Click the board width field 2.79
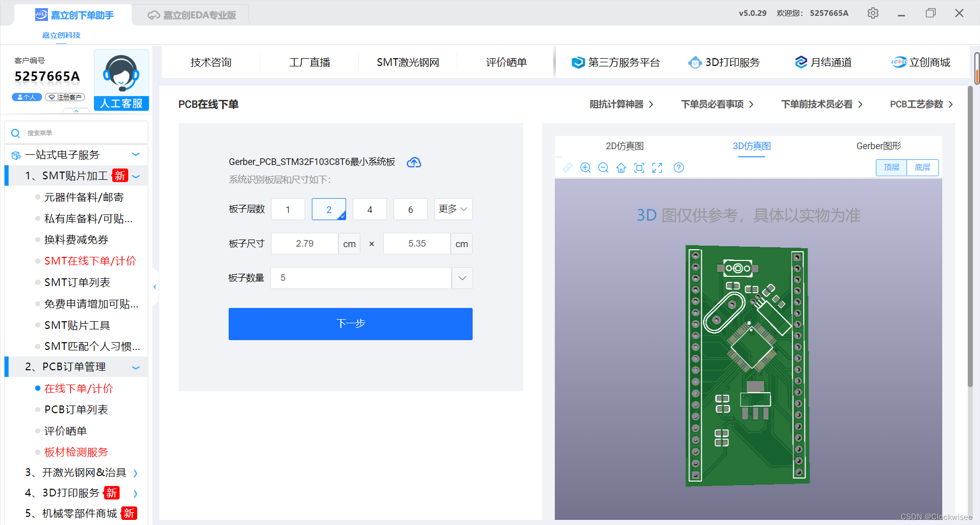 pos(305,244)
